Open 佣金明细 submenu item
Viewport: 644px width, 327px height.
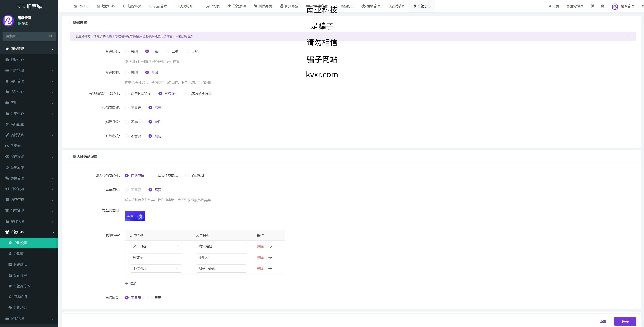[29, 297]
